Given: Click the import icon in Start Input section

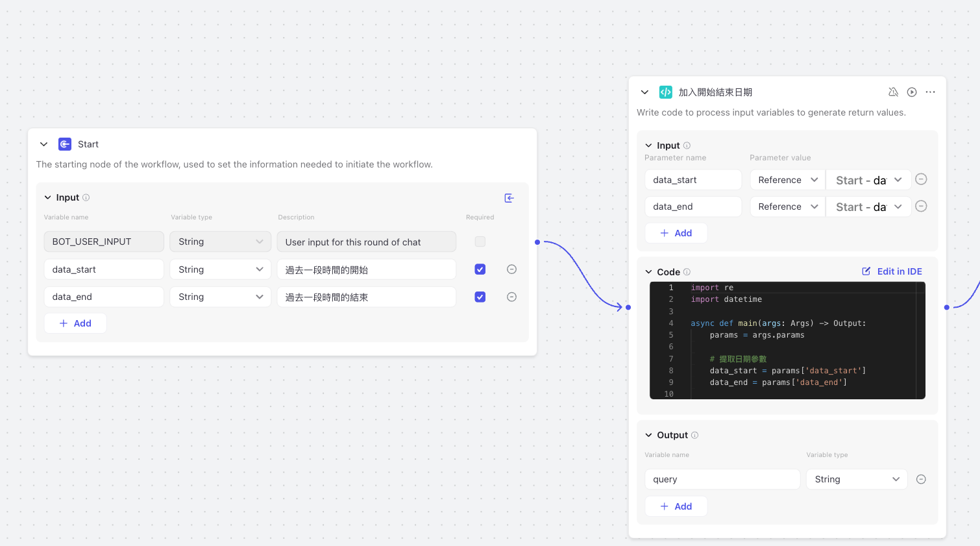Looking at the screenshot, I should point(509,198).
